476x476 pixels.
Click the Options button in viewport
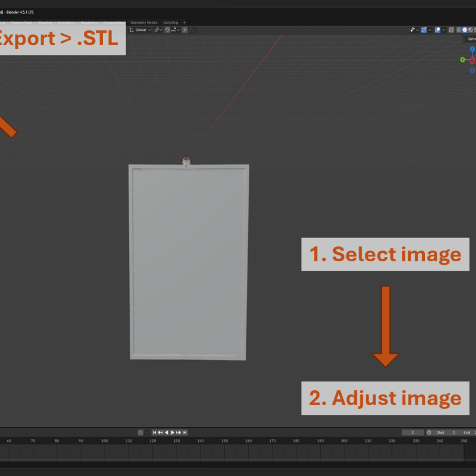click(471, 39)
